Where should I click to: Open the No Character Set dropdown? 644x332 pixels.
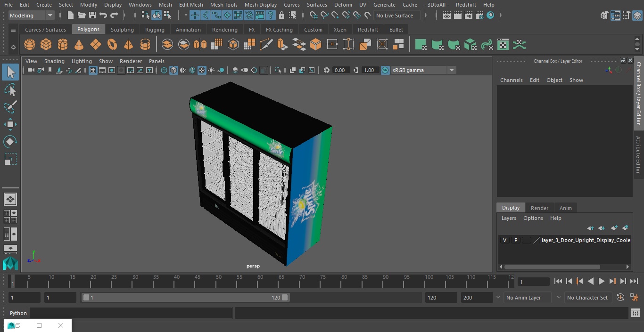588,298
